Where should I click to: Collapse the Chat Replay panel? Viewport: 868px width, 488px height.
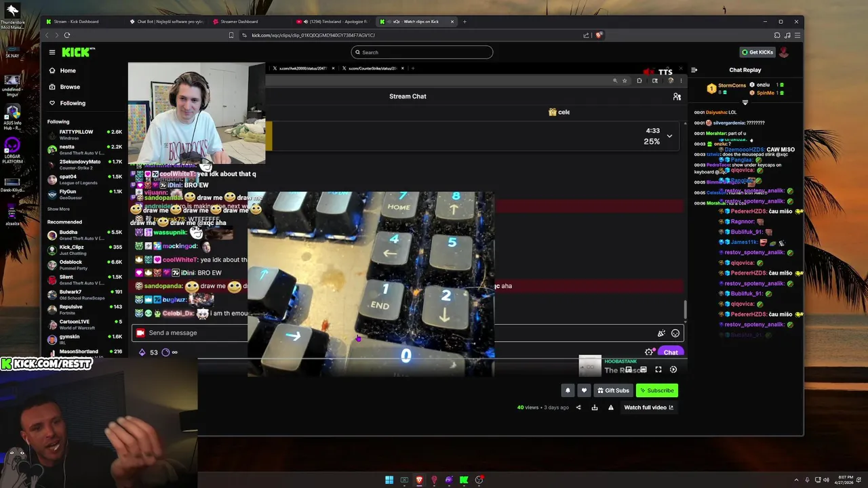pyautogui.click(x=694, y=70)
